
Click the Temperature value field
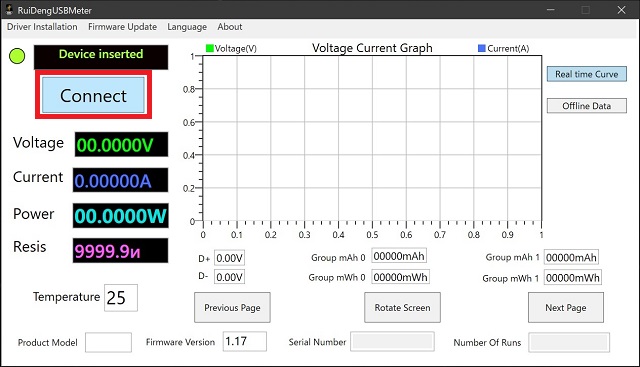[121, 298]
